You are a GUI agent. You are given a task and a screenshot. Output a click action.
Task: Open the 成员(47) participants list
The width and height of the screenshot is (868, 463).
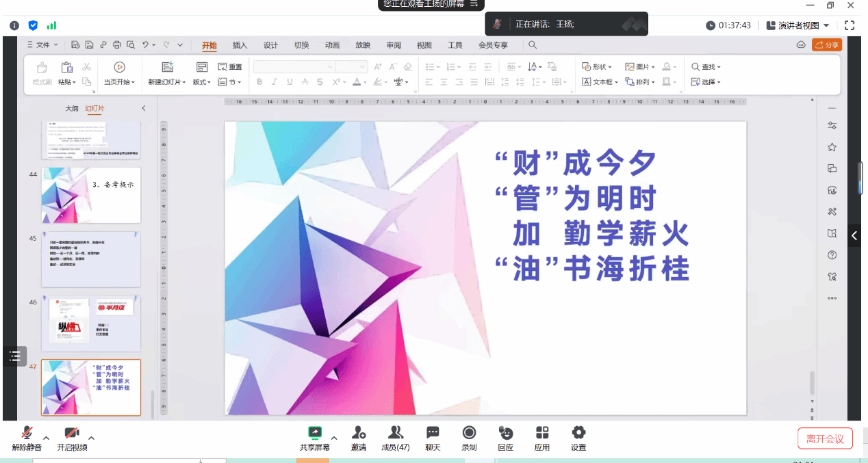coord(395,438)
